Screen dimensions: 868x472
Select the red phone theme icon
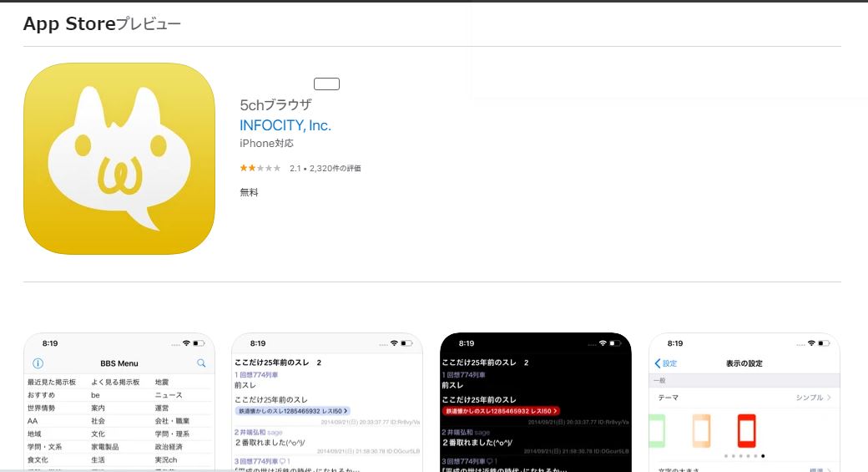(746, 430)
